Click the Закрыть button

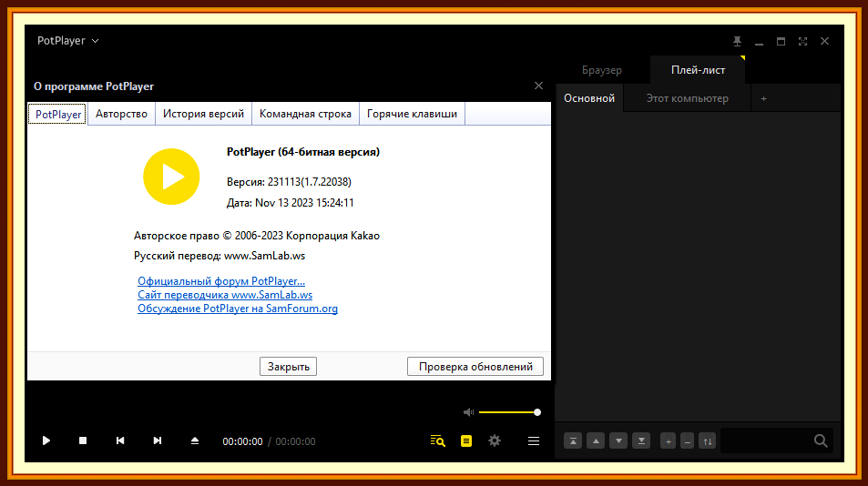coord(288,367)
